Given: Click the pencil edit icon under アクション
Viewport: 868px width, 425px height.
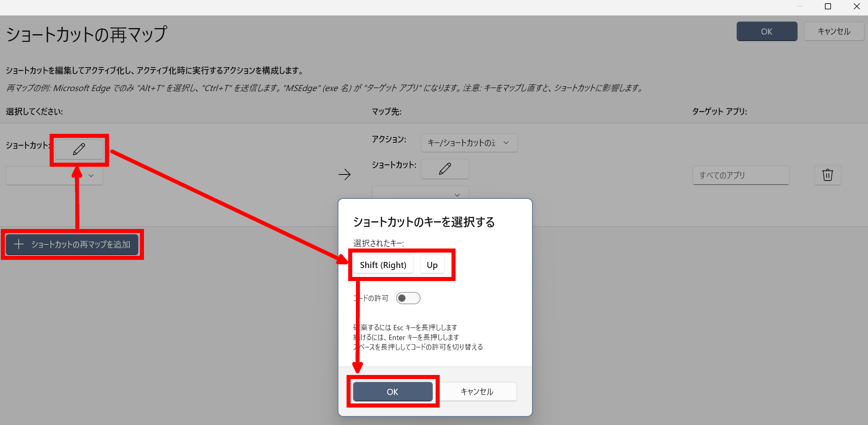Looking at the screenshot, I should [445, 169].
